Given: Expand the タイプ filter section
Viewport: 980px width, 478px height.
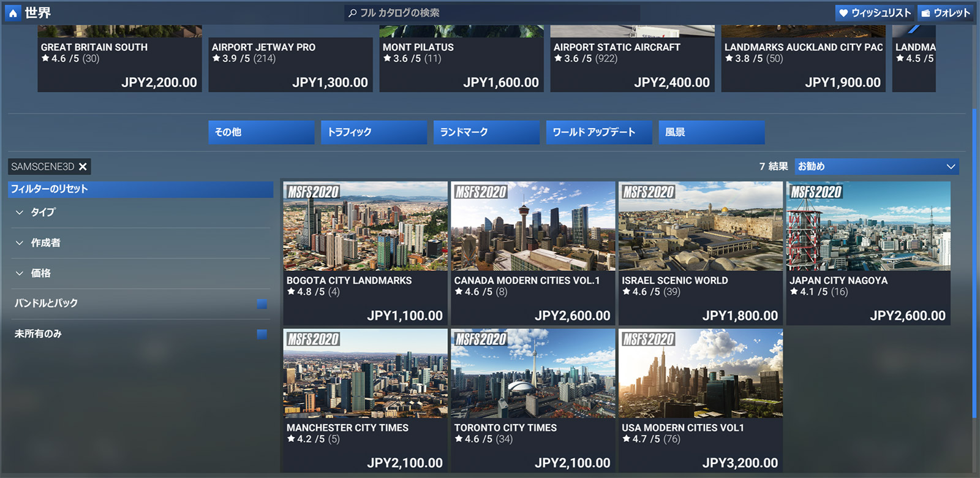Looking at the screenshot, I should [140, 213].
